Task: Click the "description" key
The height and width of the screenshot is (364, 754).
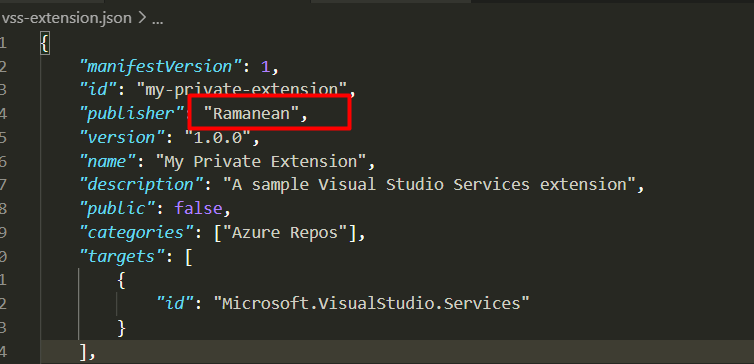Action: coord(141,185)
